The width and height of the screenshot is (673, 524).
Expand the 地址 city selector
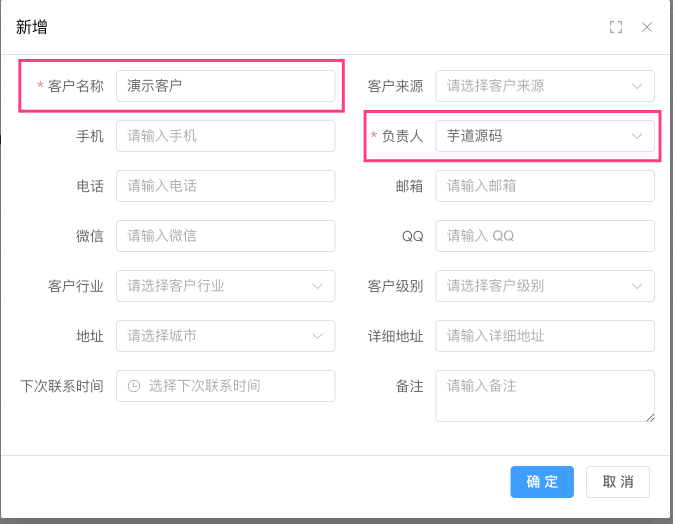coord(225,336)
